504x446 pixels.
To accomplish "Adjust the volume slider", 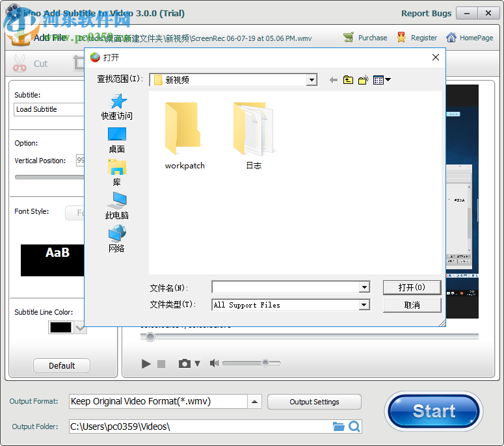I will [x=252, y=363].
